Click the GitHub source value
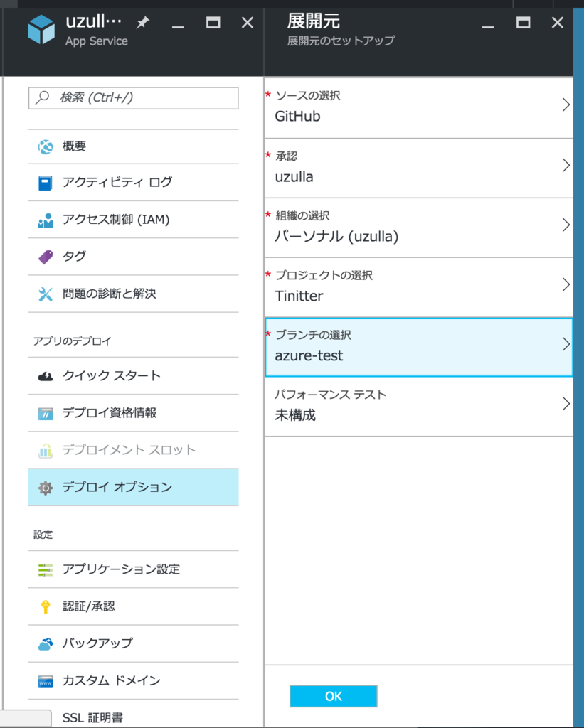This screenshot has height=728, width=584. (297, 116)
